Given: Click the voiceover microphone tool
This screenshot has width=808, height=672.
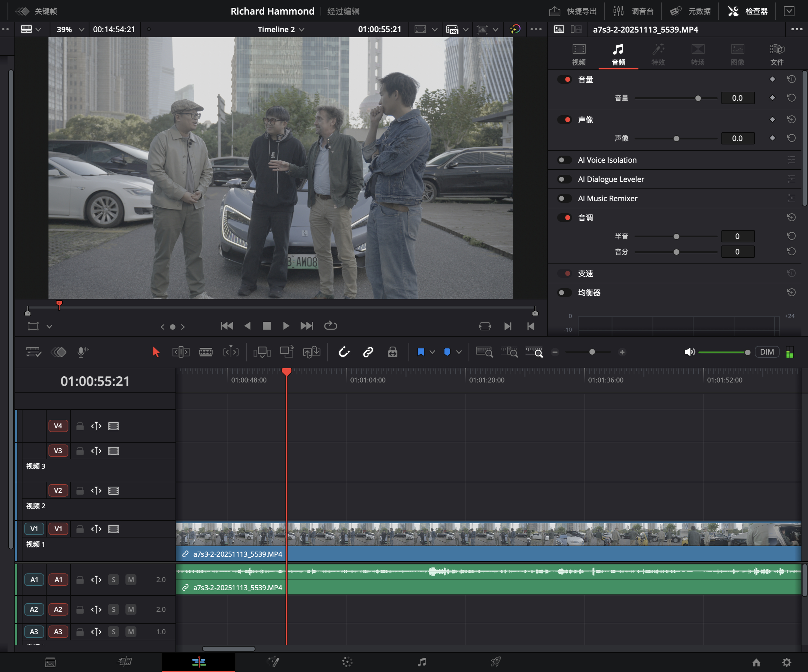Looking at the screenshot, I should (x=82, y=352).
